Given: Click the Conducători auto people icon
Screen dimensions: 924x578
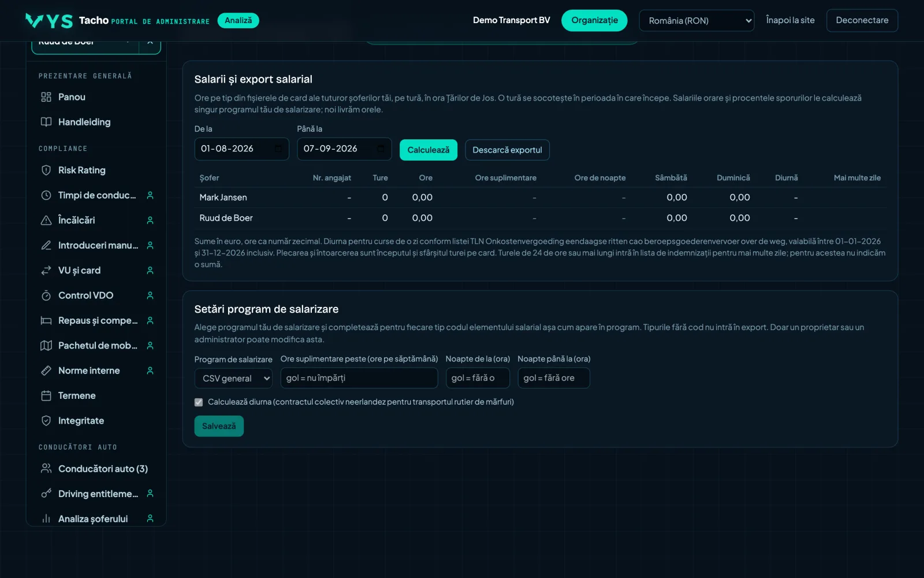Looking at the screenshot, I should pyautogui.click(x=46, y=469).
